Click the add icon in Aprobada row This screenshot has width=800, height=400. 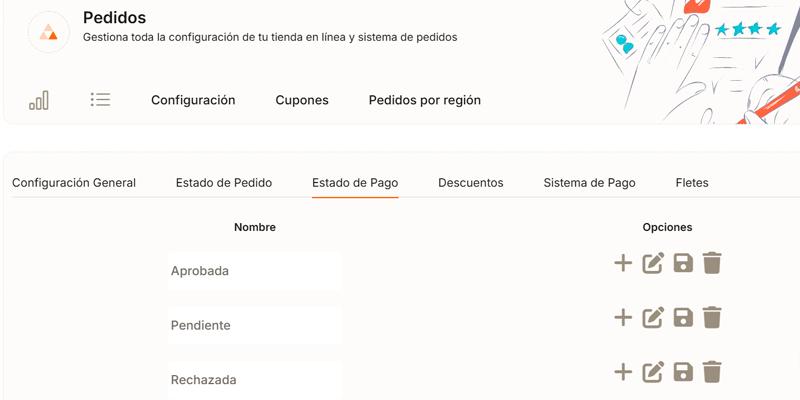point(623,263)
